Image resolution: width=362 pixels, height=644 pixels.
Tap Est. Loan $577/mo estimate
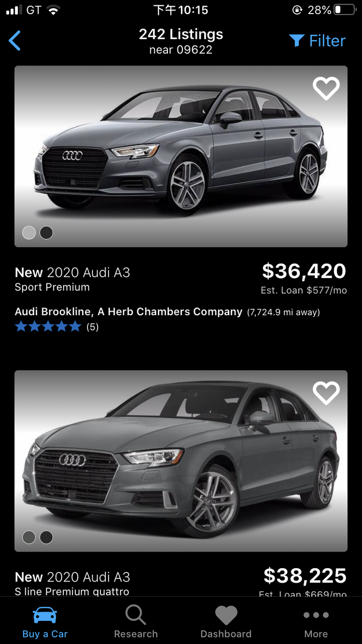pyautogui.click(x=304, y=290)
